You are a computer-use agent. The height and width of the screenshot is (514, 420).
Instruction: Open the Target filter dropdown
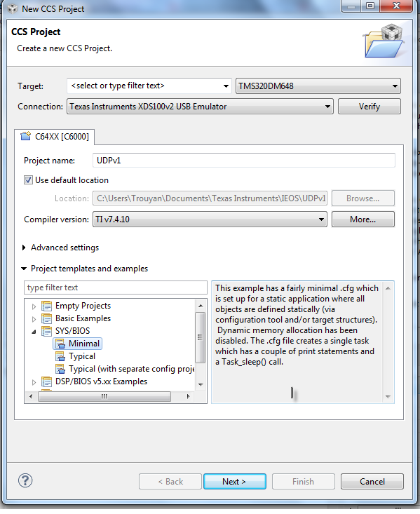point(226,86)
